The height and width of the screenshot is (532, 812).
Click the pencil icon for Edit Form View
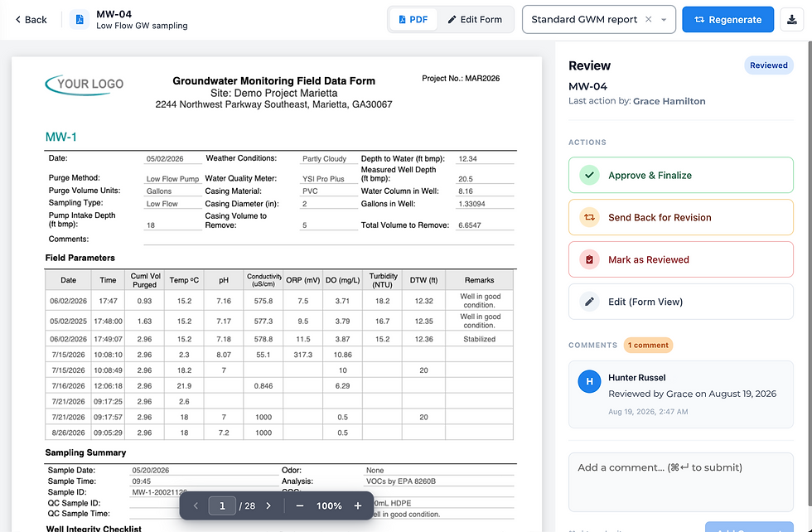[589, 302]
